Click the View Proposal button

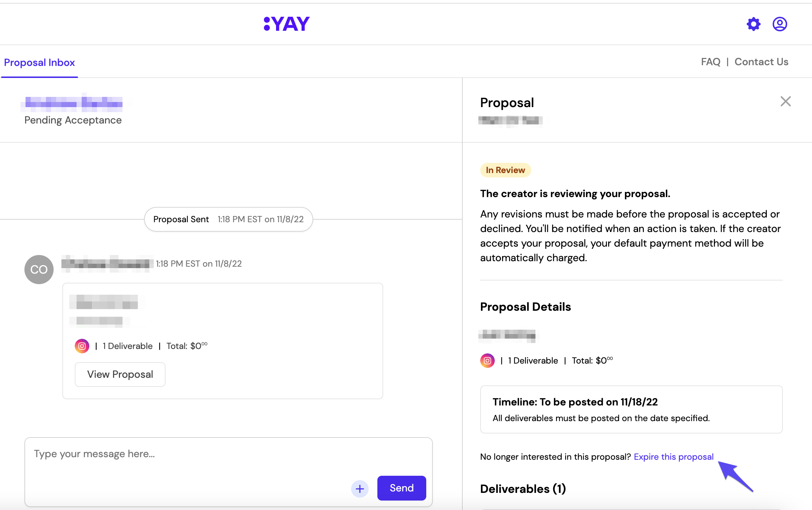[x=120, y=374]
